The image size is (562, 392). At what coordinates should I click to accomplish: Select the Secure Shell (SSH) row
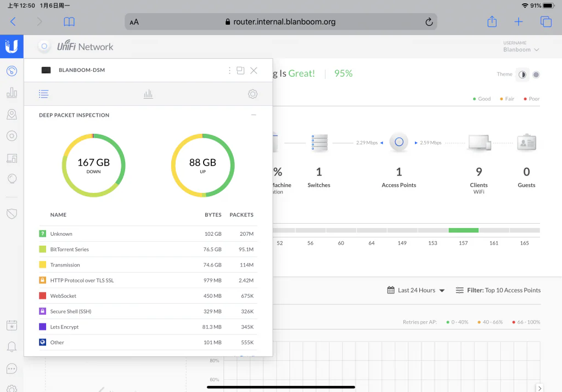coord(148,311)
